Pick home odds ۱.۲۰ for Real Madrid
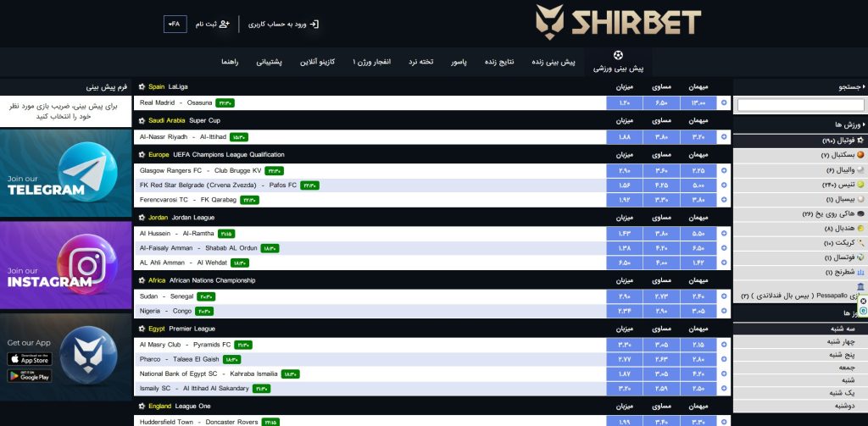Image resolution: width=868 pixels, height=426 pixels. pyautogui.click(x=625, y=103)
